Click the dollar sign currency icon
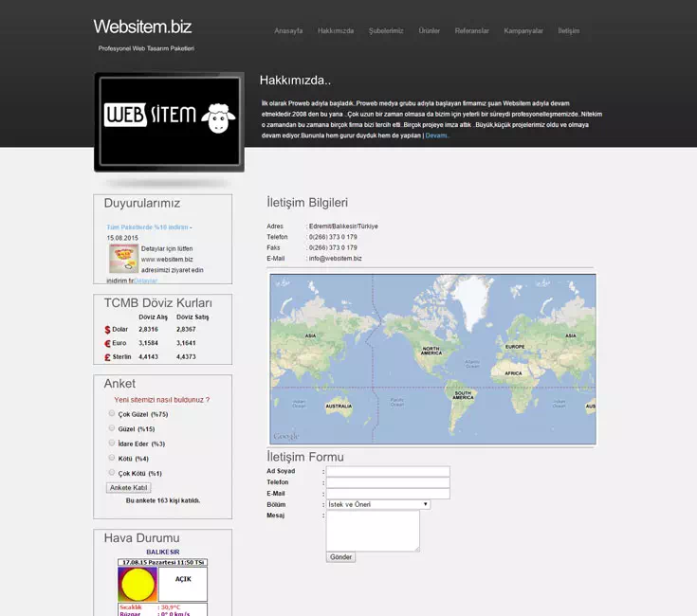Viewport: 697px width, 616px height. click(x=107, y=330)
